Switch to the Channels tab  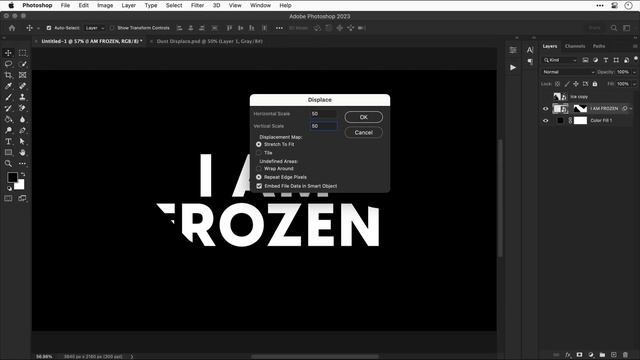tap(575, 46)
